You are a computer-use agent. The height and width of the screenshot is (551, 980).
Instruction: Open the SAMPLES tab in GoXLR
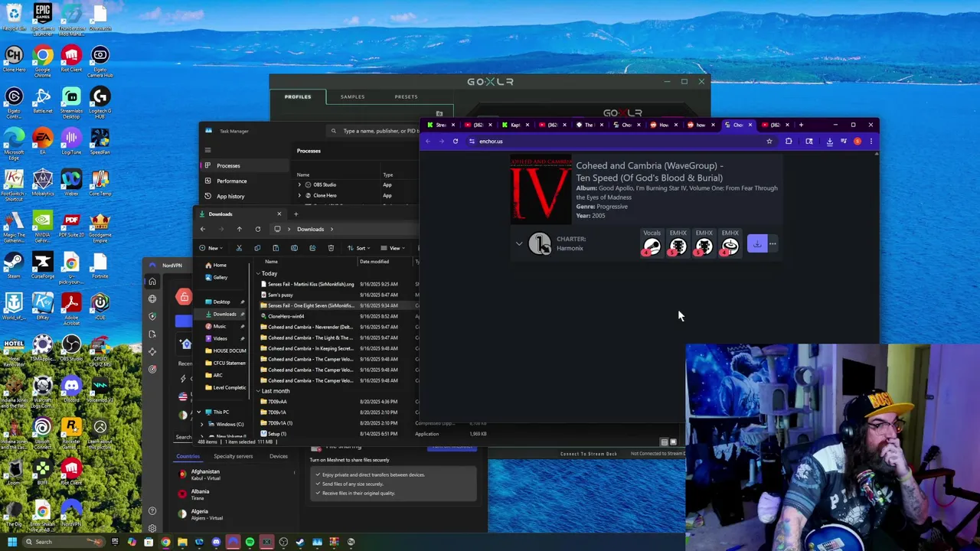pos(352,96)
